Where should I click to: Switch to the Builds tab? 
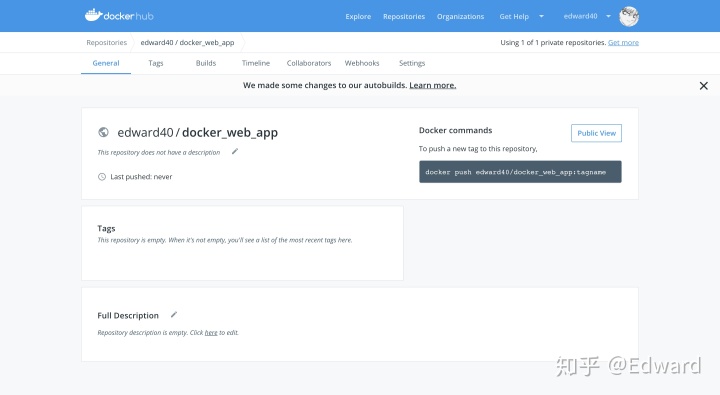pyautogui.click(x=206, y=63)
